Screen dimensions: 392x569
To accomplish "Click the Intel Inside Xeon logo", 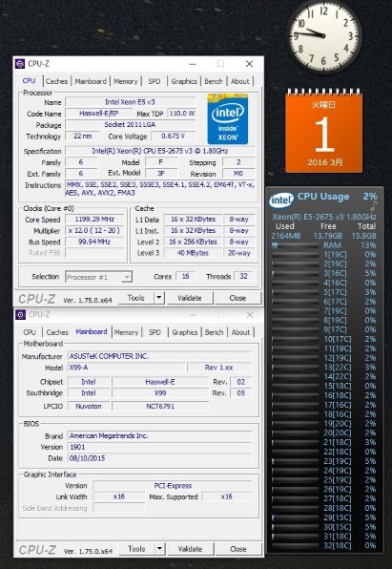I will pos(228,118).
